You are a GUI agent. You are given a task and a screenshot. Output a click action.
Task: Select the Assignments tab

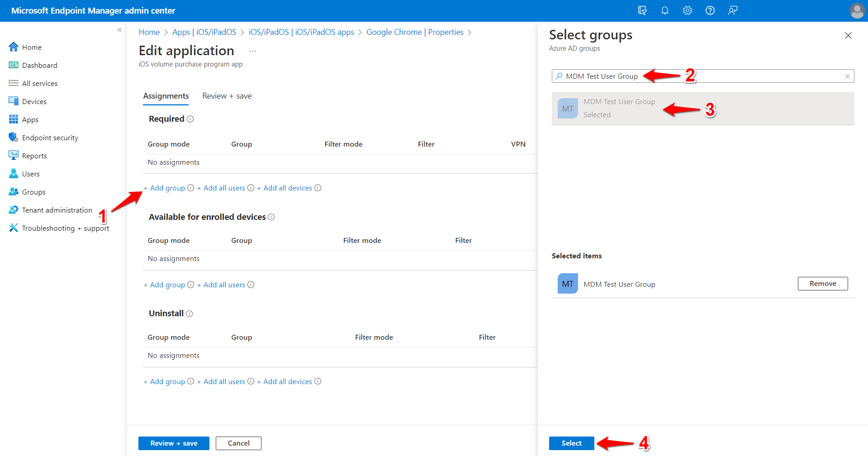(166, 96)
